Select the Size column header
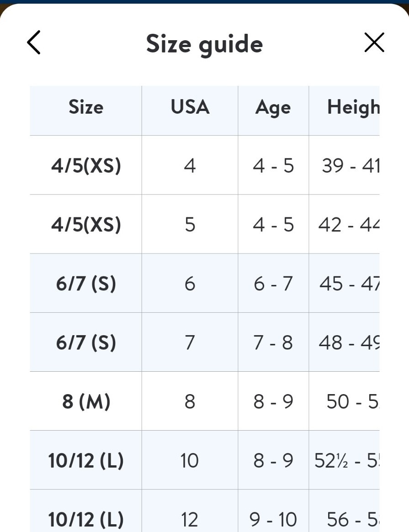 coord(86,107)
